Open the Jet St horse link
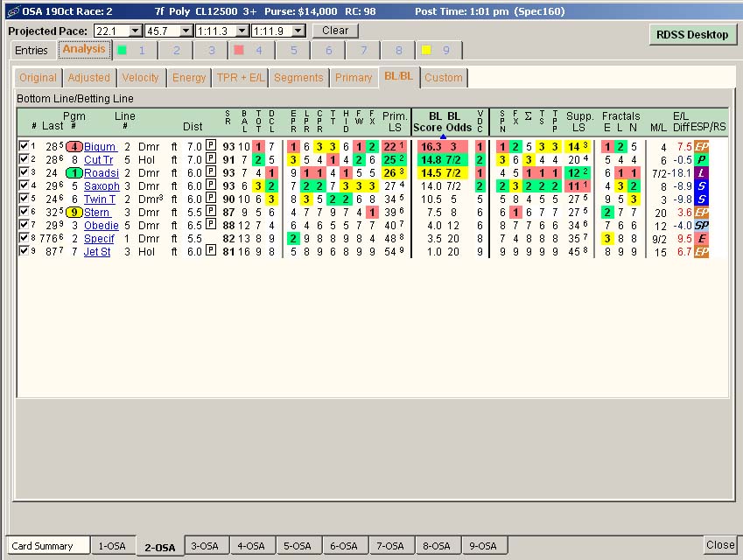 pos(97,252)
